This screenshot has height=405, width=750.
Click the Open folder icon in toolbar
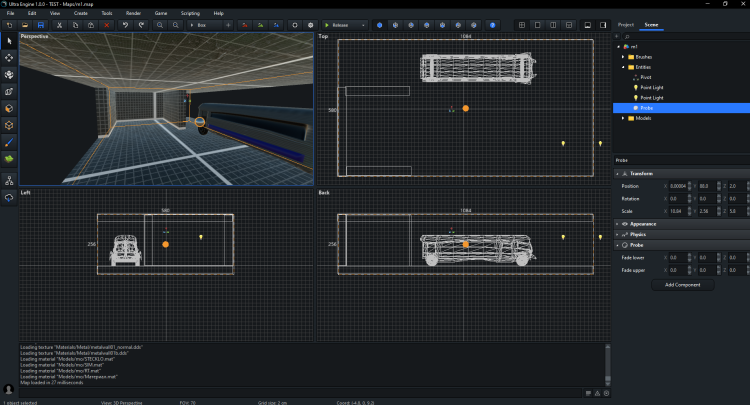point(24,24)
